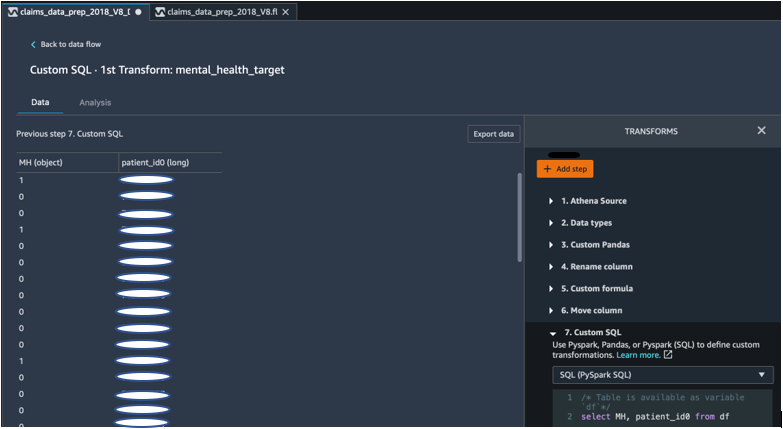Click the unsaved dot on the first tab
783x429 pixels.
[x=138, y=12]
